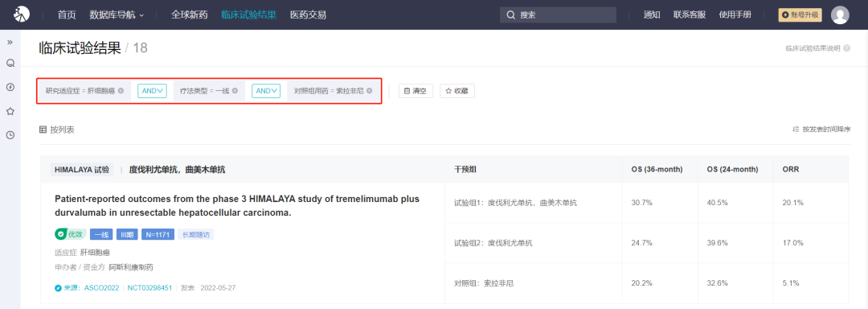
Task: Click the OS (36-month) column header
Action: coord(657,170)
